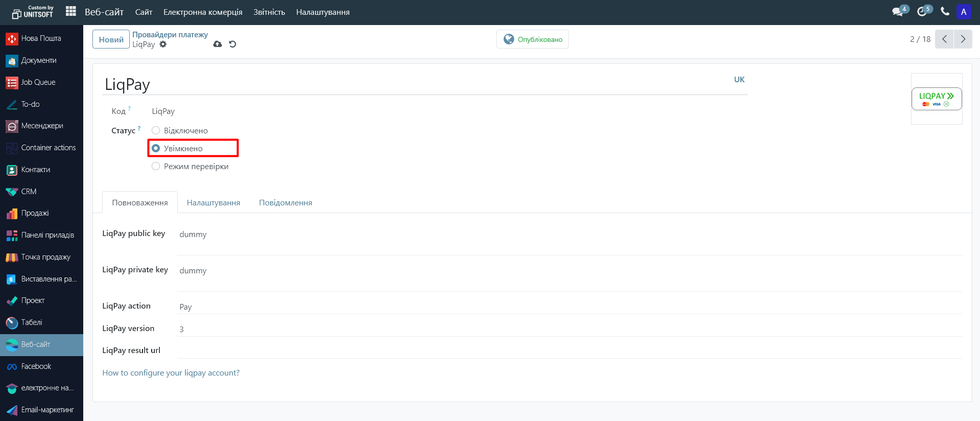Select the Відключено status radio button
The image size is (980, 421).
156,130
